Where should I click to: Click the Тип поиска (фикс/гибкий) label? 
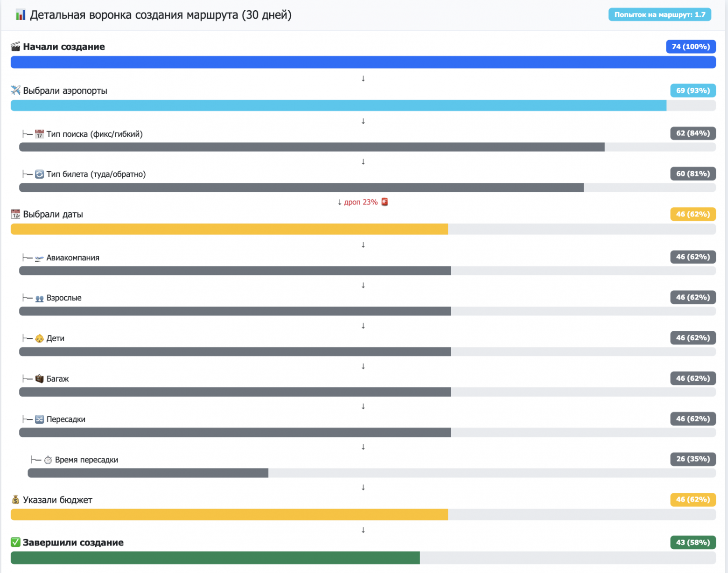95,134
